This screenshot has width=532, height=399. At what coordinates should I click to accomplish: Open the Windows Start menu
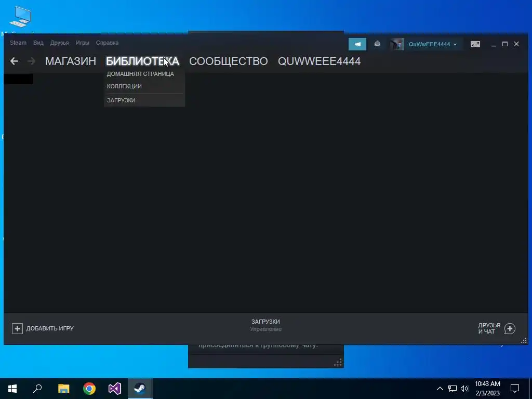[12, 389]
